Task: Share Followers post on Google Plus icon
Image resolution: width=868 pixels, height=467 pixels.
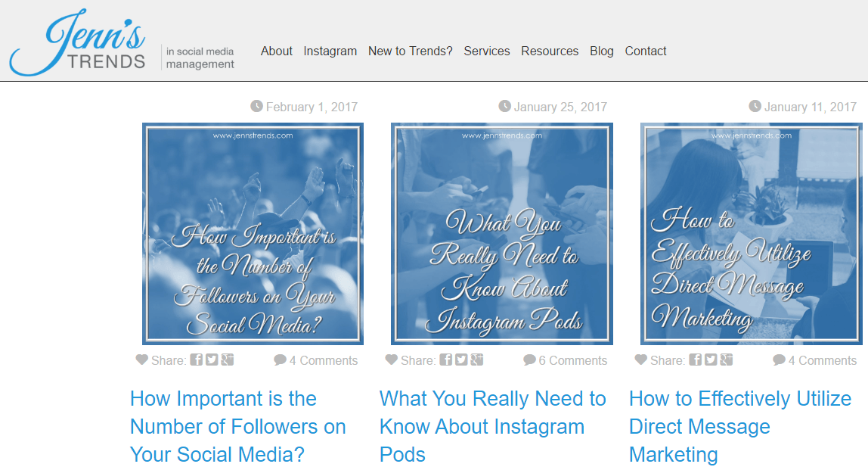Action: pyautogui.click(x=227, y=360)
